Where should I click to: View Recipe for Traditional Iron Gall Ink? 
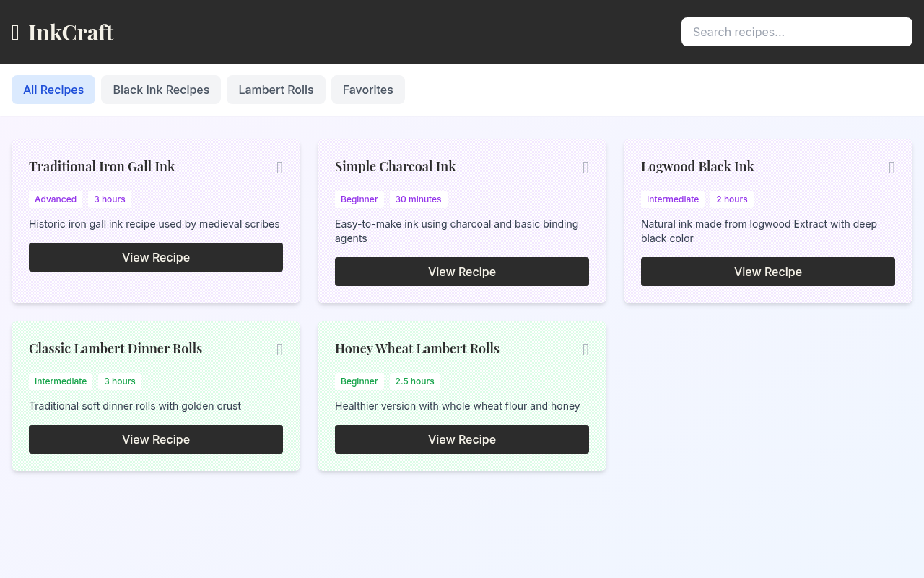pos(156,257)
